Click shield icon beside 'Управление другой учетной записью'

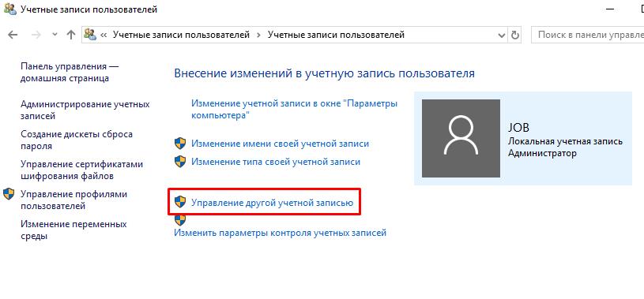[x=180, y=202]
